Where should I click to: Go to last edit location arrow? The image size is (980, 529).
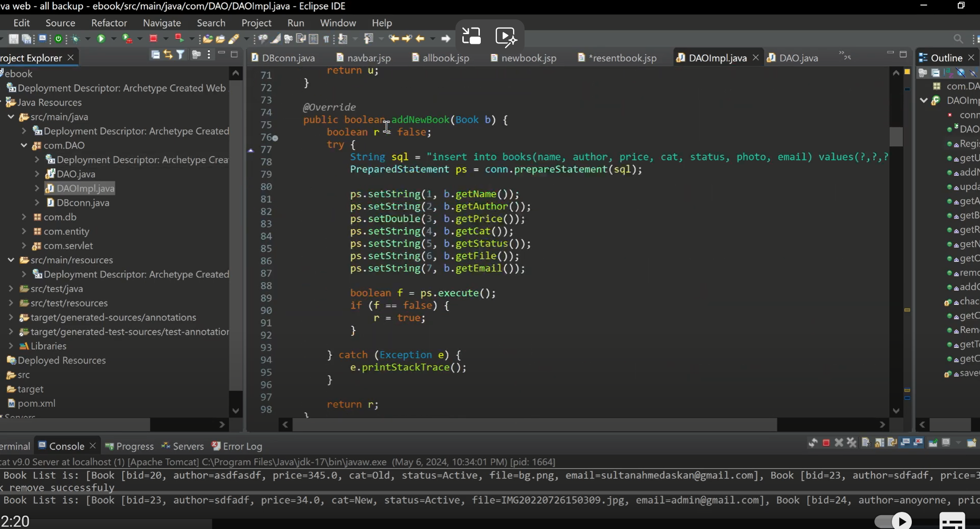click(394, 39)
